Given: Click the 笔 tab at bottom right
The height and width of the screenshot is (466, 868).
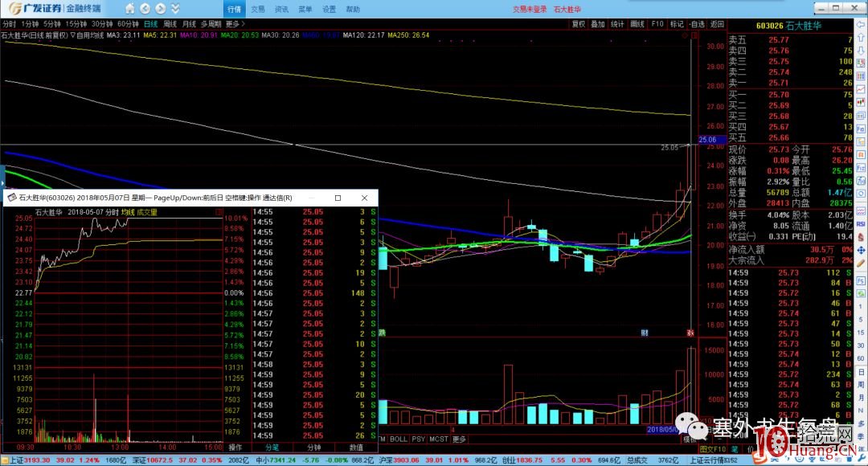Looking at the screenshot, I should [x=735, y=449].
